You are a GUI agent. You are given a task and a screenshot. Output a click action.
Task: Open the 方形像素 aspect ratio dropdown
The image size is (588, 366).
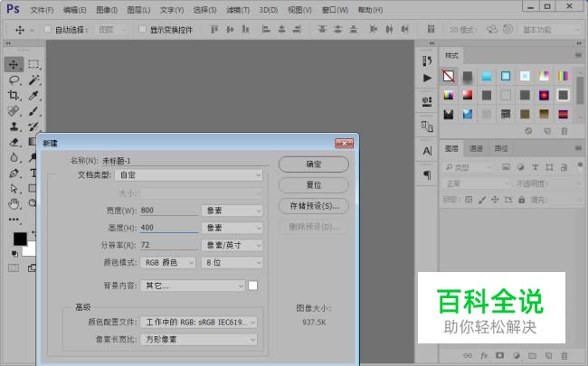tap(199, 340)
